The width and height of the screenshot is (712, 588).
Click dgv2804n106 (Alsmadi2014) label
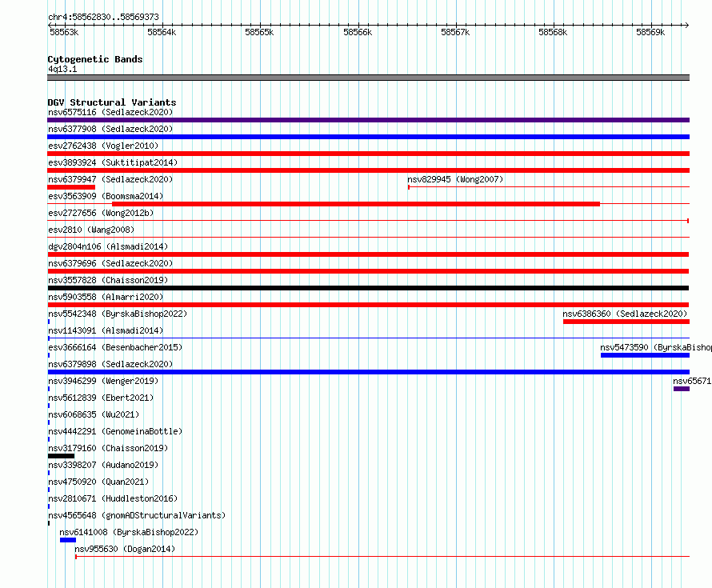coord(108,246)
